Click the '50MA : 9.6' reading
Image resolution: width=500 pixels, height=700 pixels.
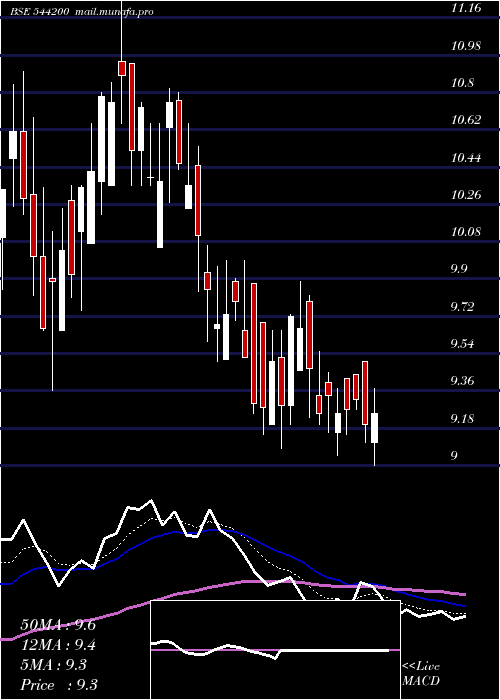pos(58,625)
